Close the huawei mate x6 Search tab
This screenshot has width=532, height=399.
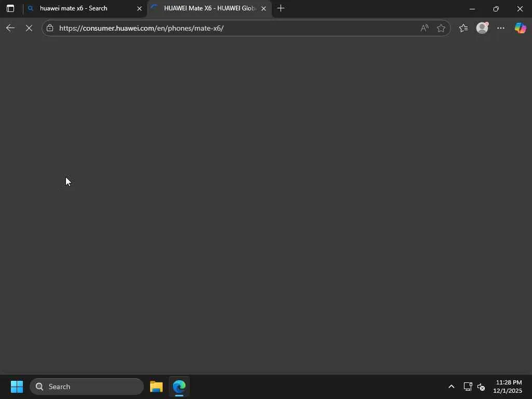[139, 8]
